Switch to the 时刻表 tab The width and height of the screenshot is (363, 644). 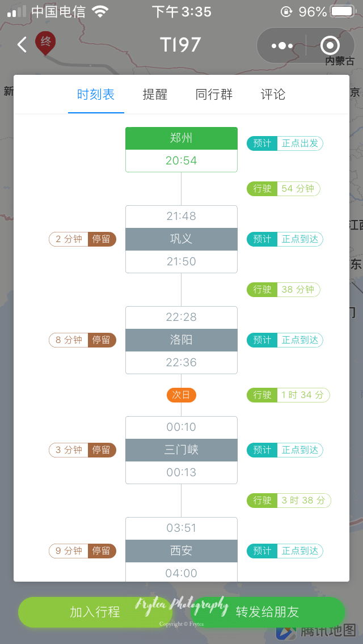tap(96, 95)
